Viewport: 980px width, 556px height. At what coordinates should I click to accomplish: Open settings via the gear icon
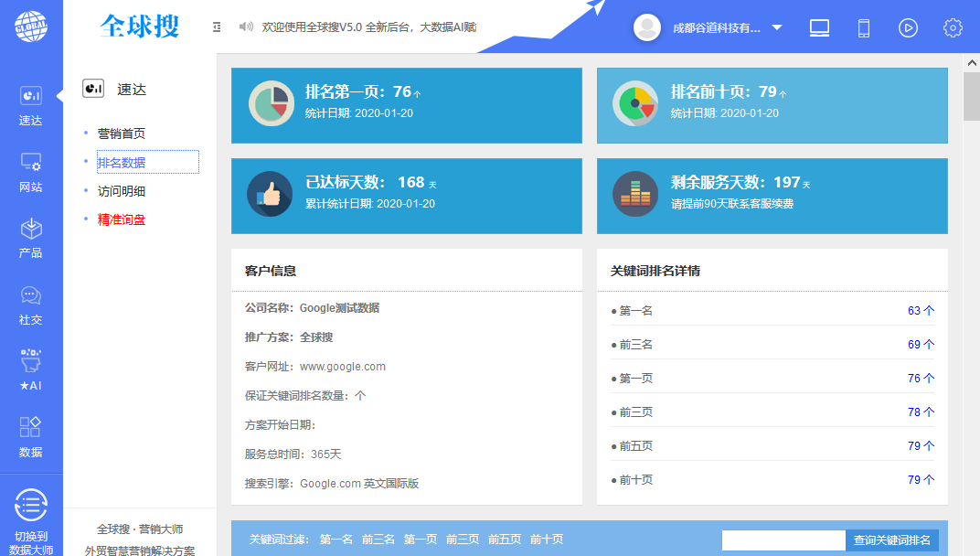(952, 27)
